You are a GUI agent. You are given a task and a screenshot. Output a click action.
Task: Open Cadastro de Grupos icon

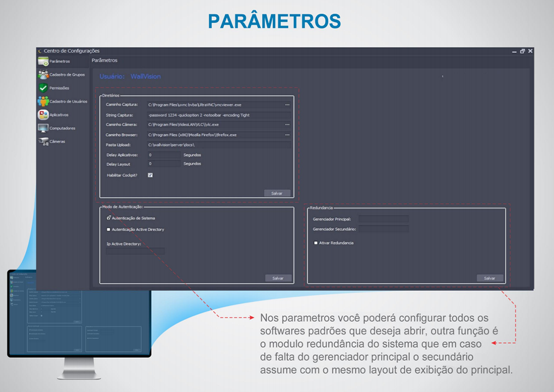[43, 75]
